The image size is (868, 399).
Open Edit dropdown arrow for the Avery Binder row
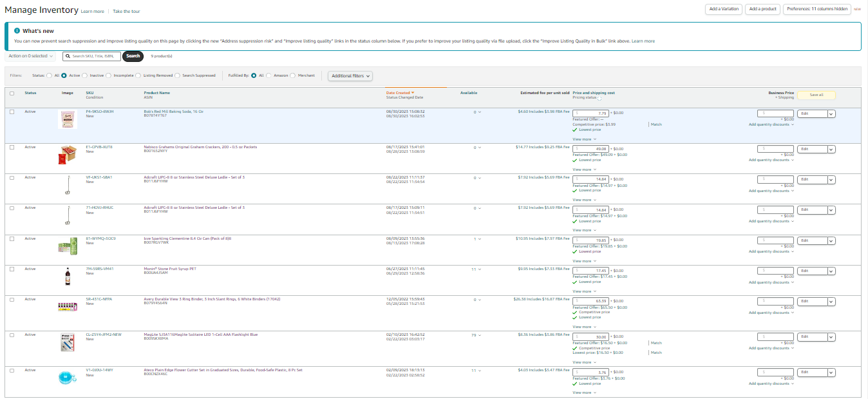[831, 301]
